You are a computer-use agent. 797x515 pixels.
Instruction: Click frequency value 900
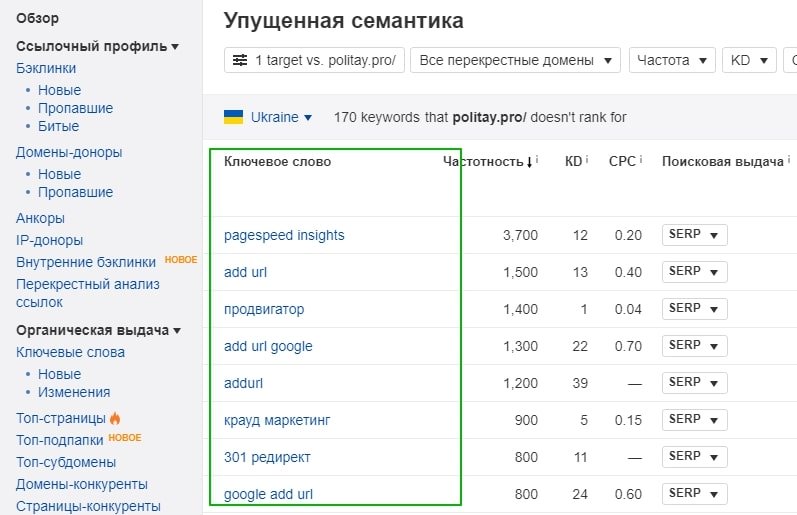[526, 420]
